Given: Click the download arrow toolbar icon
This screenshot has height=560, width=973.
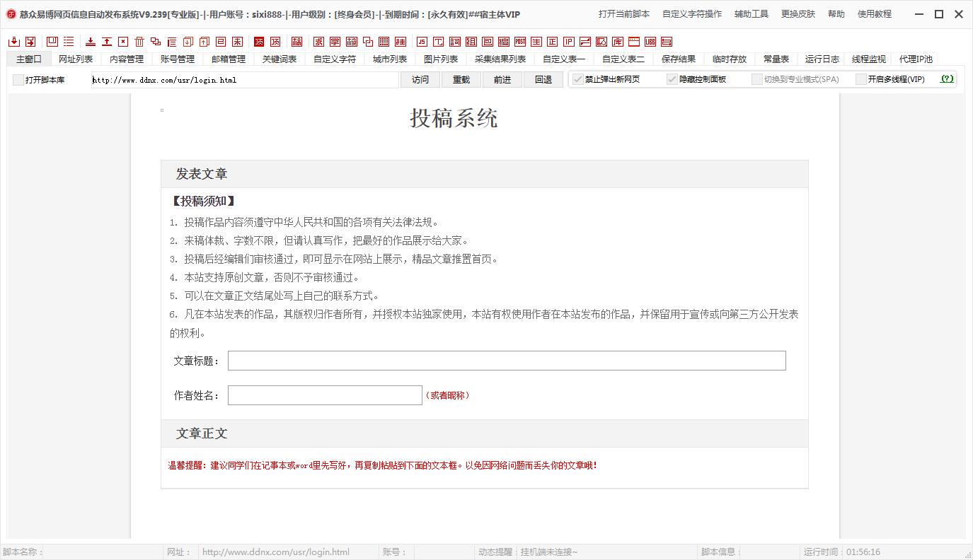Looking at the screenshot, I should pos(91,42).
